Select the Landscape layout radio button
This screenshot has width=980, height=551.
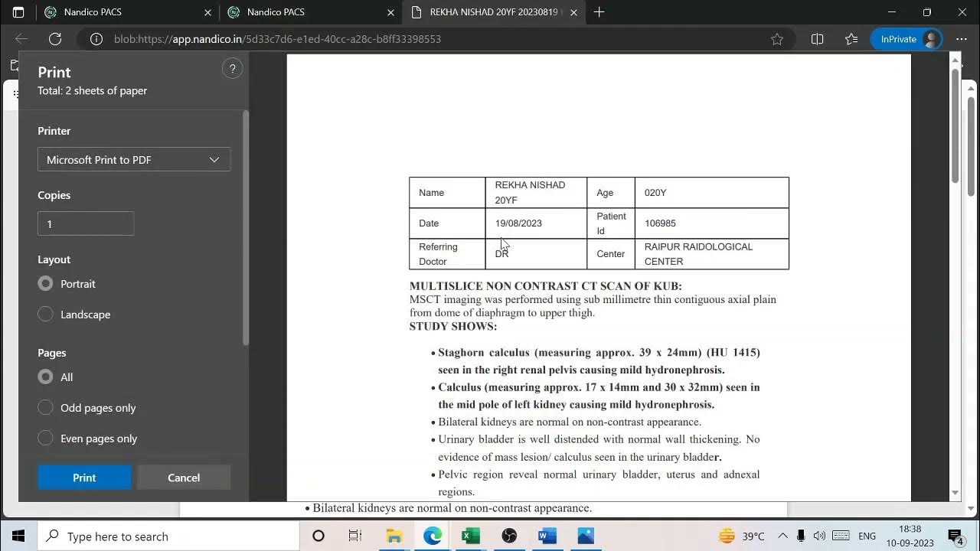(x=45, y=315)
